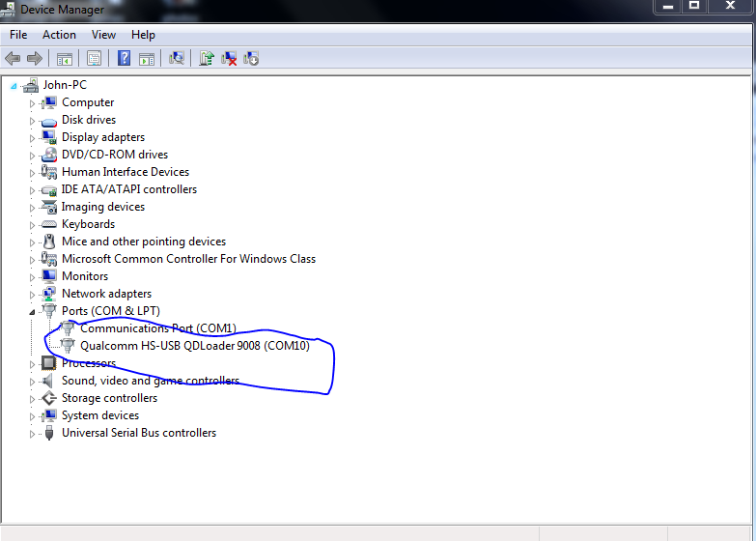Select the Storage controllers label
This screenshot has width=756, height=541.
109,398
